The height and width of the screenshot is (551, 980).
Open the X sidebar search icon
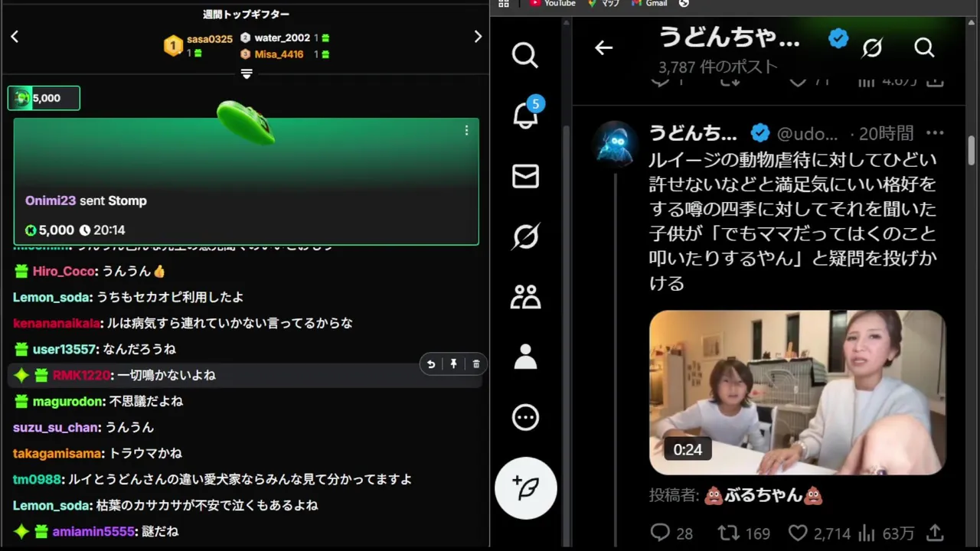[x=525, y=55]
